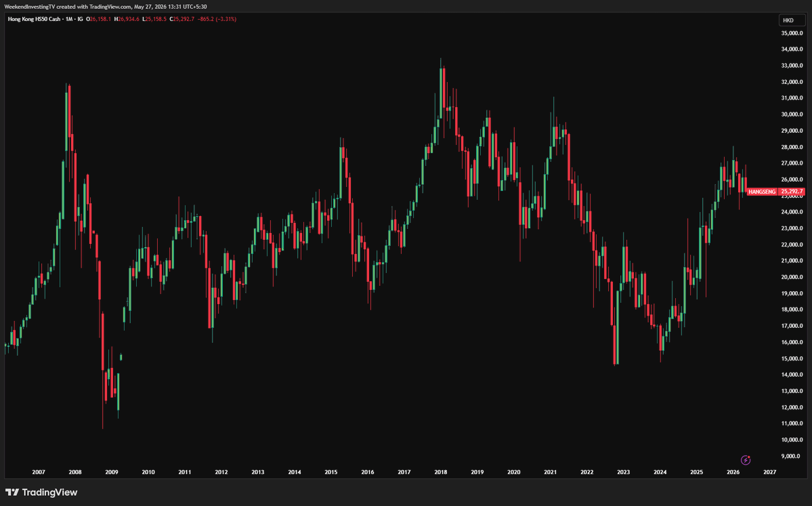Click the current price tag 25,292.7

point(792,192)
